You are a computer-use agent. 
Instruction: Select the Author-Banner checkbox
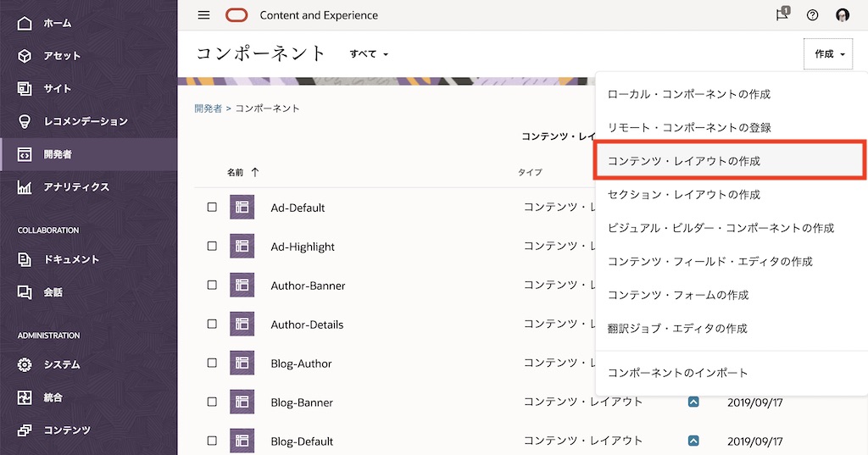coord(212,286)
